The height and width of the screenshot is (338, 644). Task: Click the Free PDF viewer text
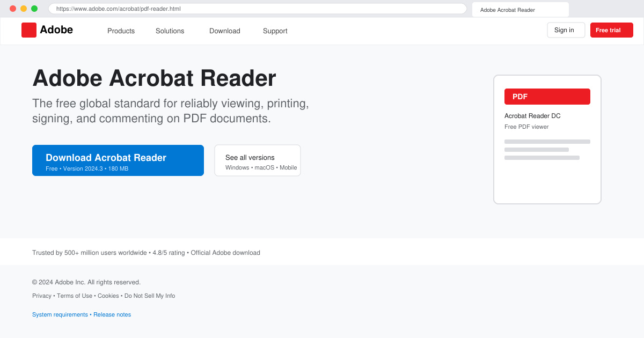(526, 127)
